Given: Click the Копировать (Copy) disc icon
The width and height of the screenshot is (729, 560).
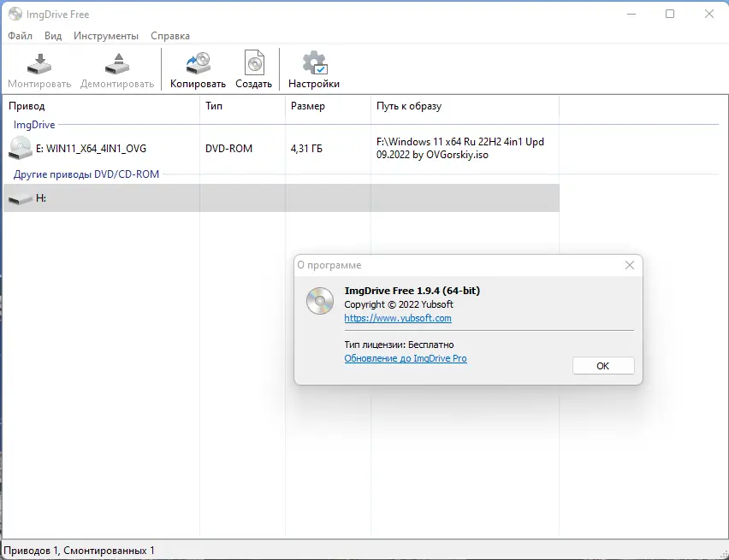Looking at the screenshot, I should [198, 63].
